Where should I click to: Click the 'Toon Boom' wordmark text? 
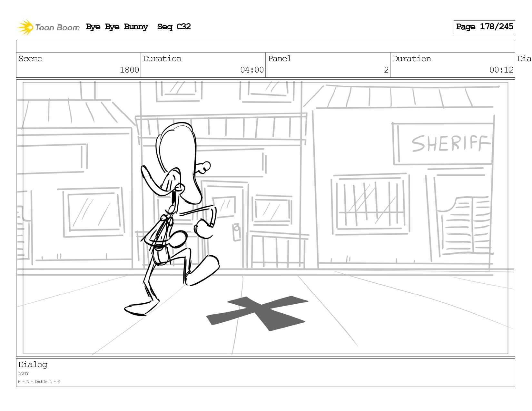[57, 27]
